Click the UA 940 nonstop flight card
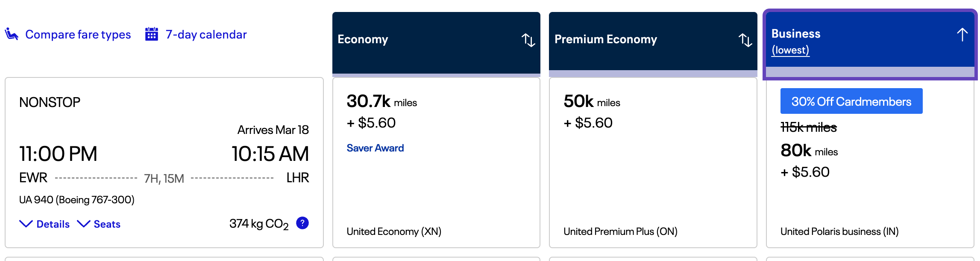Screen dimensions: 980x261 [x=164, y=128]
